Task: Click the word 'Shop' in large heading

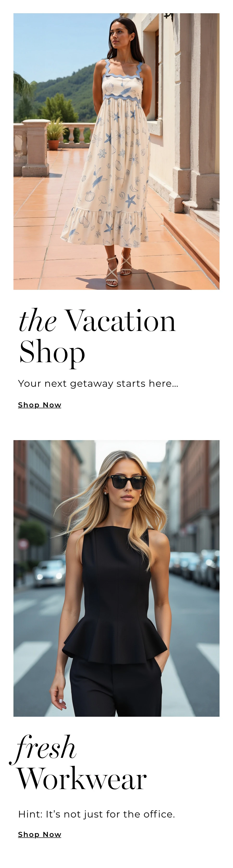Action: tap(52, 352)
